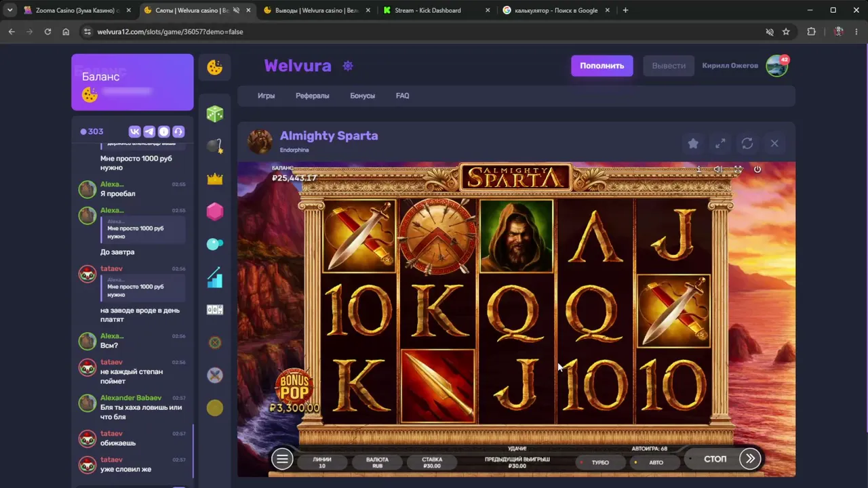Open the crossed swords game icon
868x488 pixels.
tap(215, 375)
